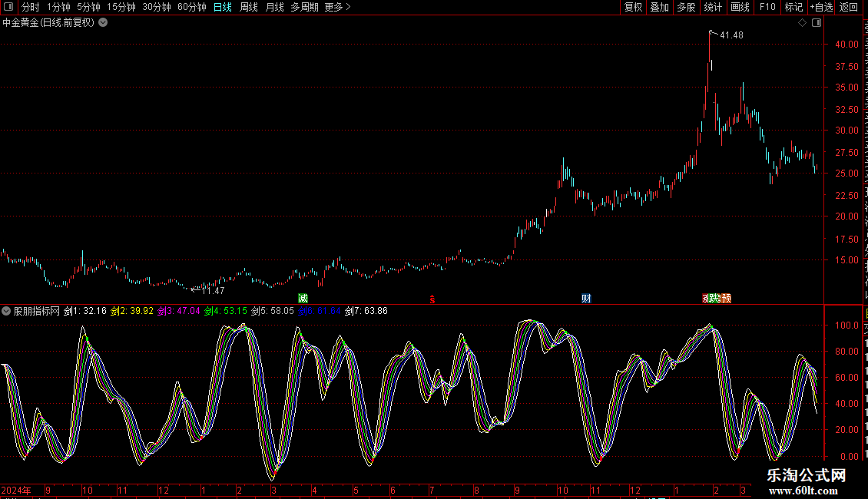Select the 周线 weekly period
Viewport: 868px width, 499px height.
(249, 7)
